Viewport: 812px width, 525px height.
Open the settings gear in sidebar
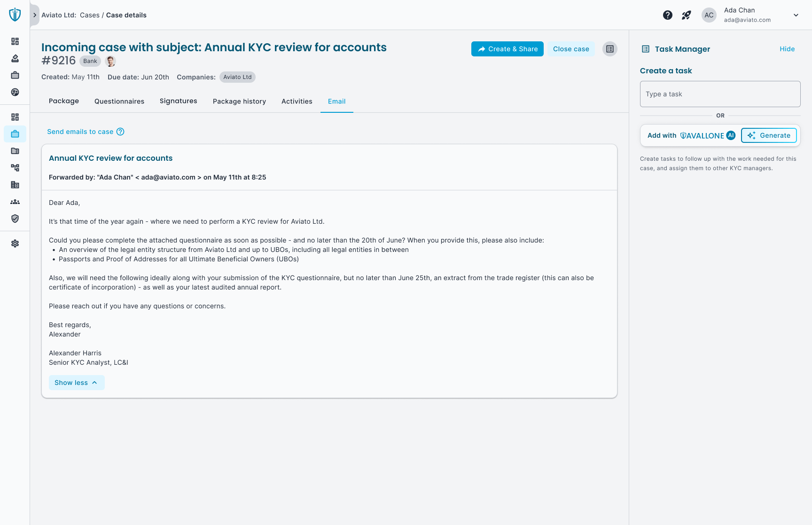coord(15,243)
